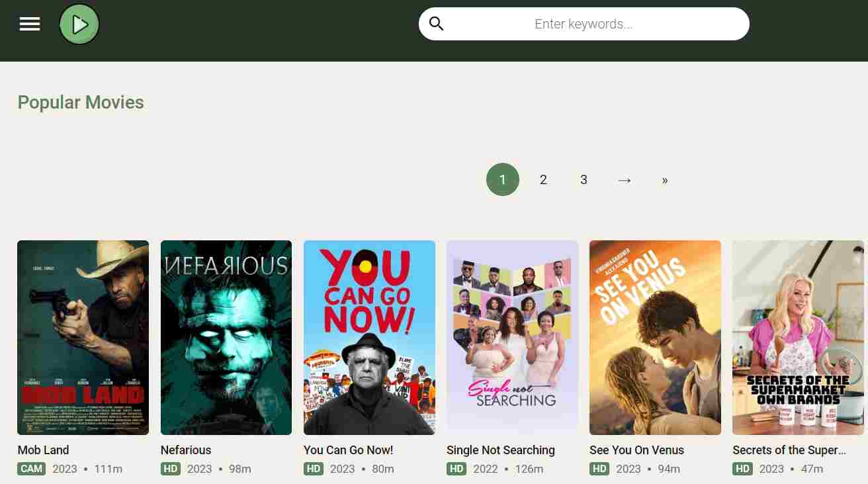Click the 126m runtime text
Screen dimensions: 868x484
529,469
